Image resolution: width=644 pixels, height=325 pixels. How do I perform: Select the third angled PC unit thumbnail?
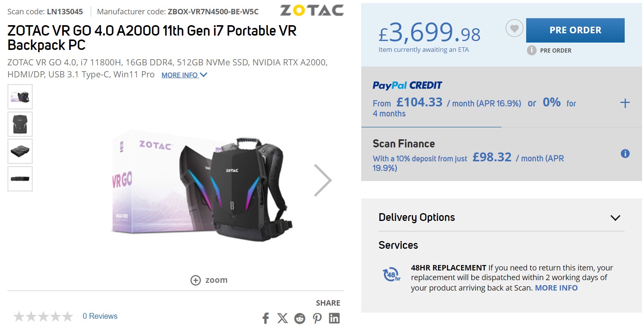[x=20, y=151]
